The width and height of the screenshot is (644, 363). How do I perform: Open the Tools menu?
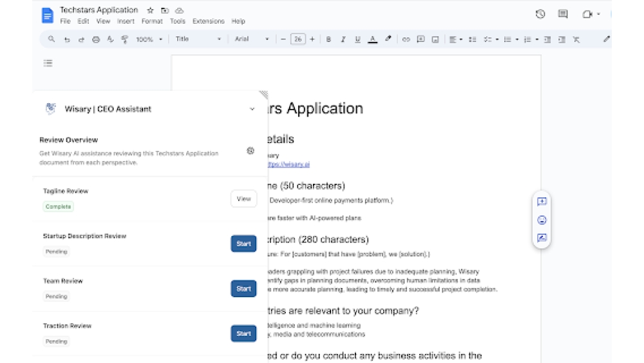(178, 21)
